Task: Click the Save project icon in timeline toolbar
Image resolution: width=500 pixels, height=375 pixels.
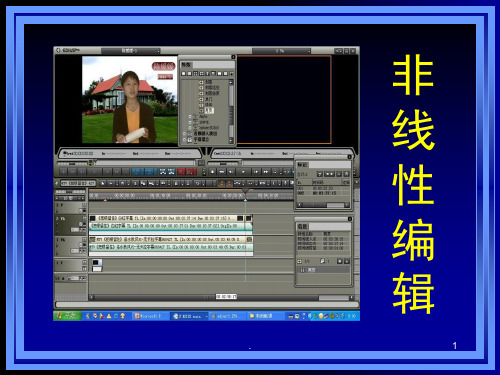Action: [122, 183]
